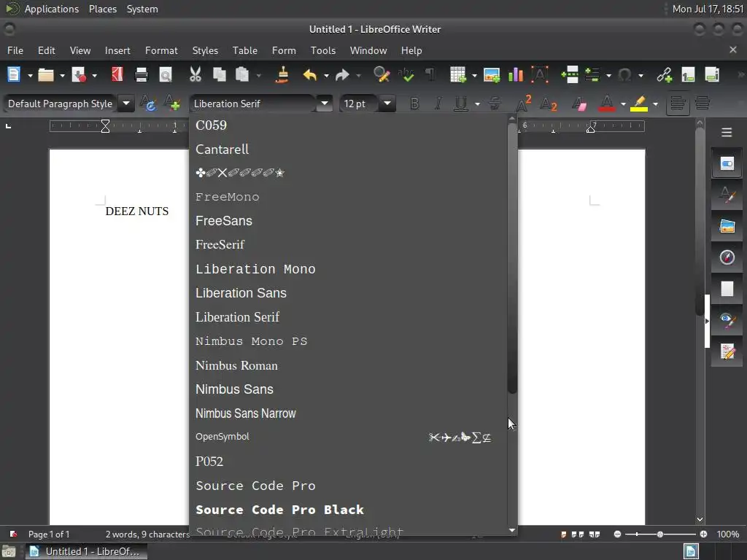747x560 pixels.
Task: Open the font color dropdown arrow
Action: point(623,104)
